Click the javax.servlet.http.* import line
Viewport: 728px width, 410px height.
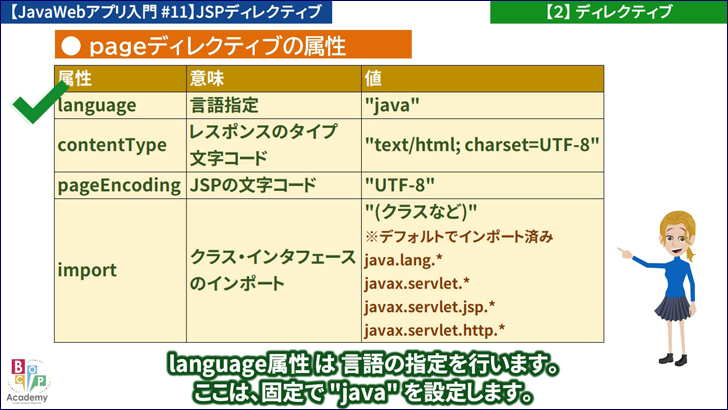pos(434,329)
